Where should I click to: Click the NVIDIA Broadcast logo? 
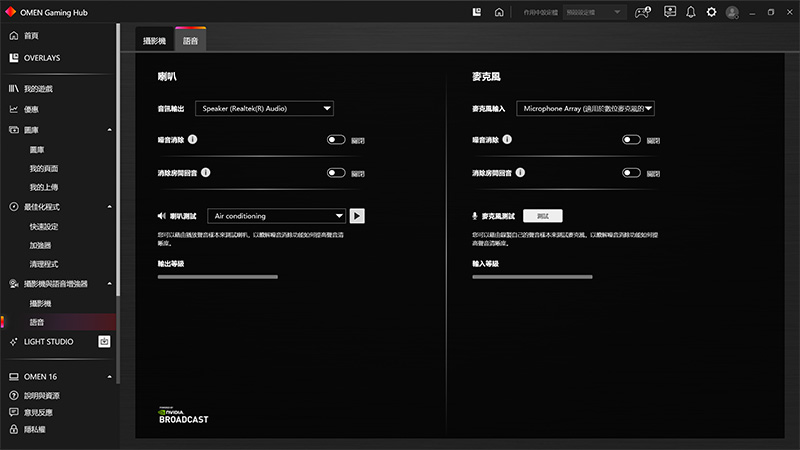pyautogui.click(x=183, y=416)
